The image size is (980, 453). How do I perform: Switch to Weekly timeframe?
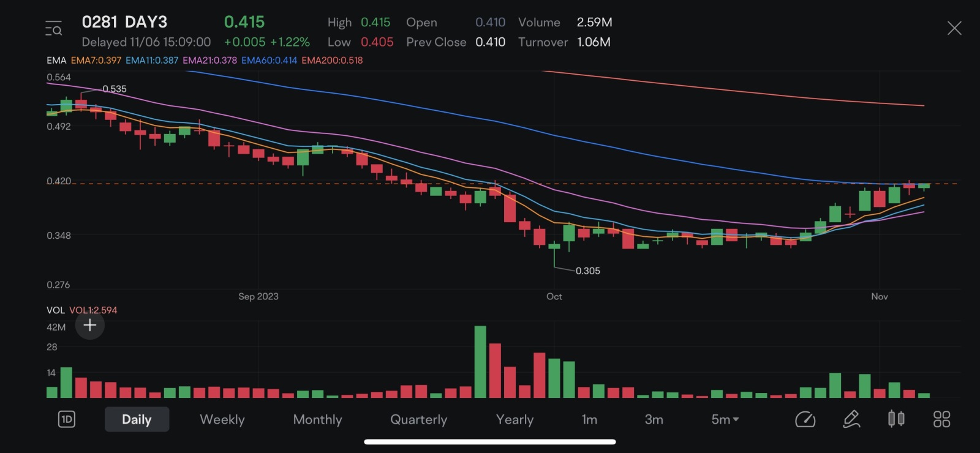[222, 419]
